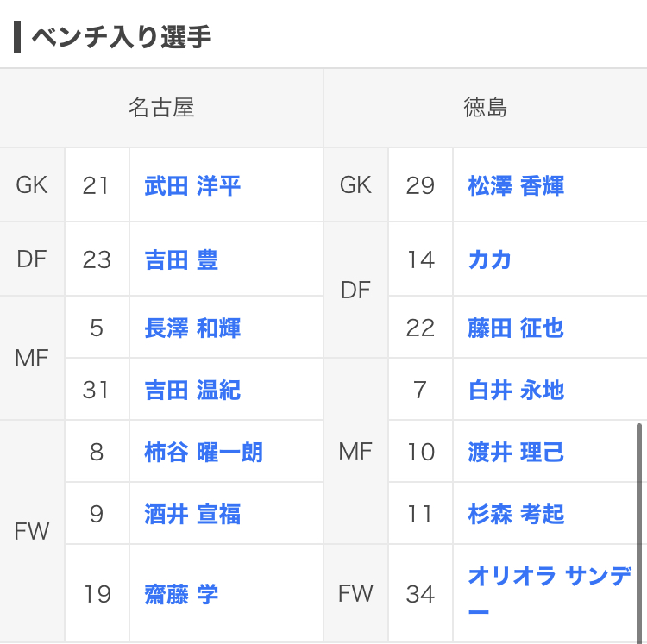Viewport: 647px width, 644px height.
Task: Click 酒井 宣福 link
Action: pos(192,514)
